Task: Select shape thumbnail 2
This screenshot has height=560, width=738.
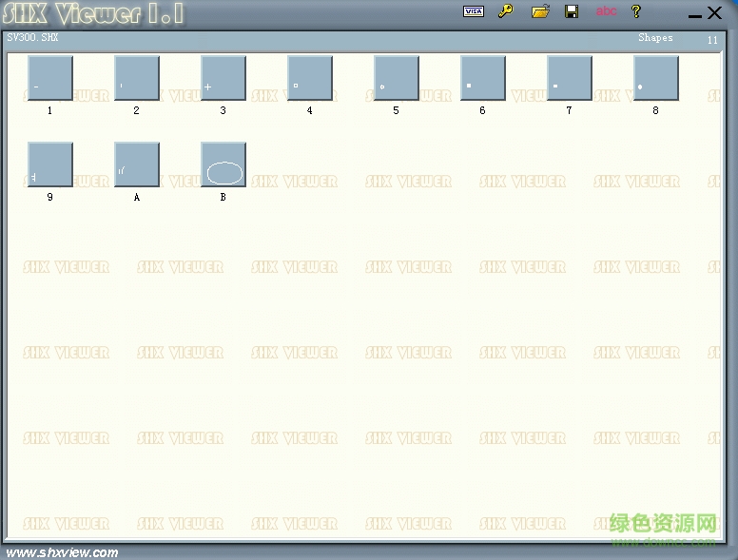Action: (x=137, y=78)
